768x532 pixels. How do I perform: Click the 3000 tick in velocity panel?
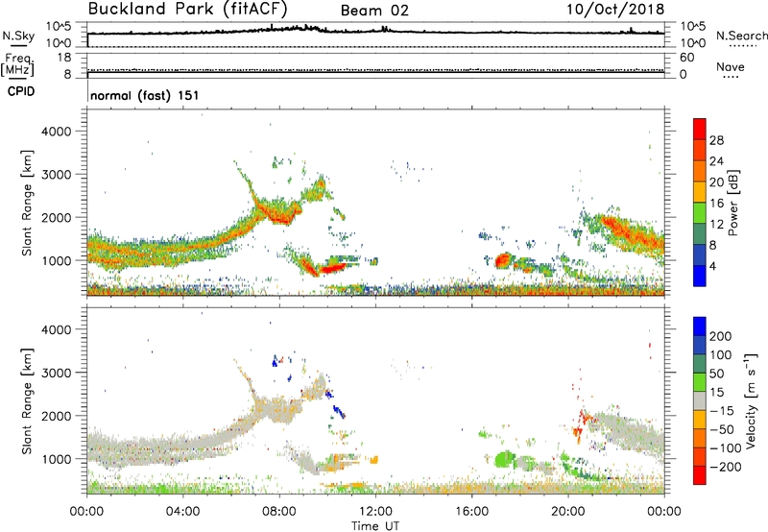tap(57, 373)
